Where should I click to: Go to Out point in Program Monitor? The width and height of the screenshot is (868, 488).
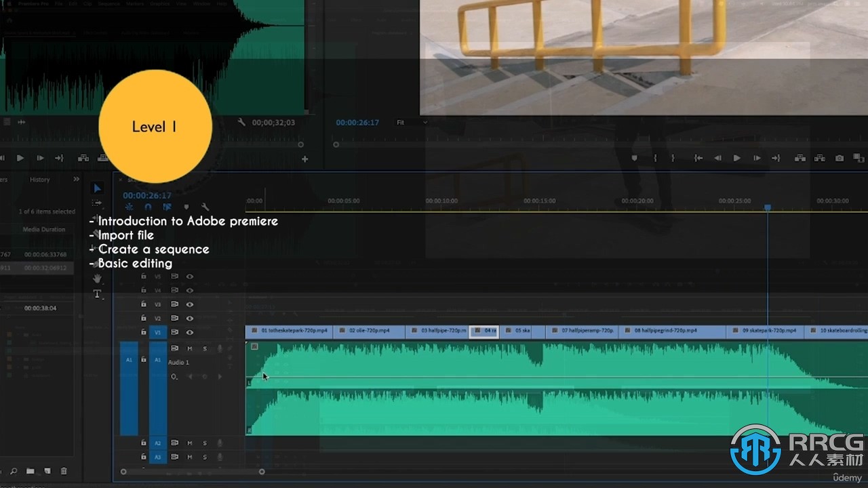pyautogui.click(x=776, y=158)
